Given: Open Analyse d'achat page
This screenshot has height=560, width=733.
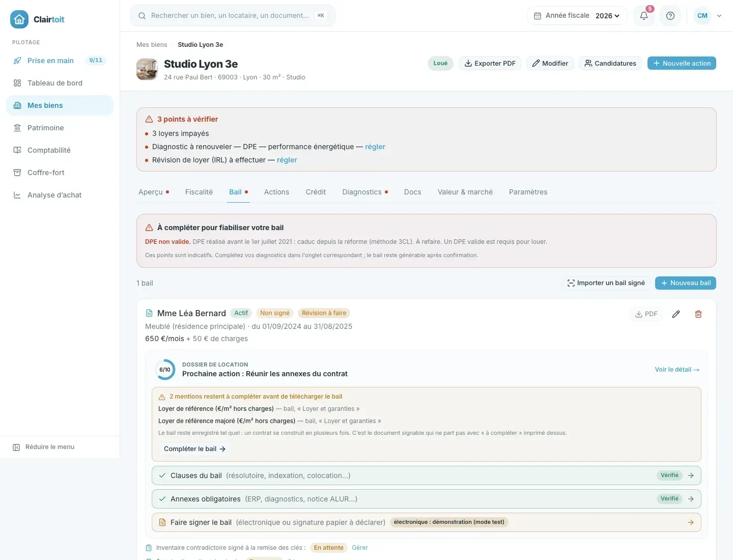Looking at the screenshot, I should pos(60,195).
